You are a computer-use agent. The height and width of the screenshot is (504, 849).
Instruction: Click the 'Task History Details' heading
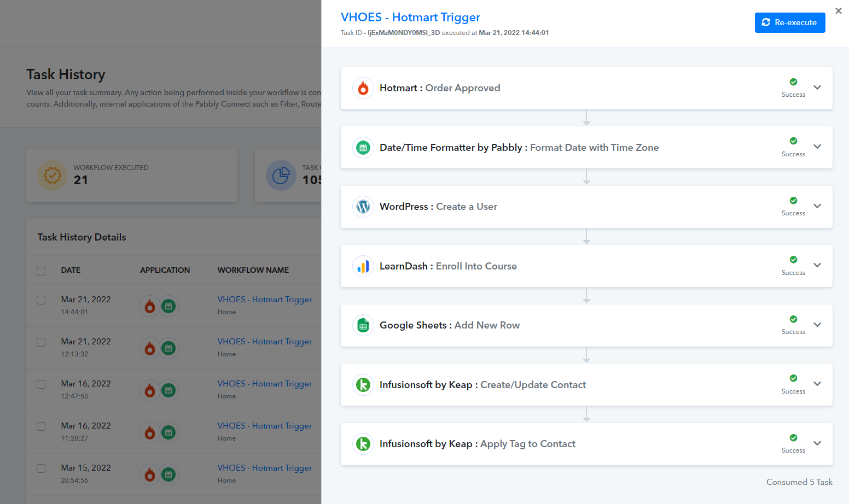point(82,237)
